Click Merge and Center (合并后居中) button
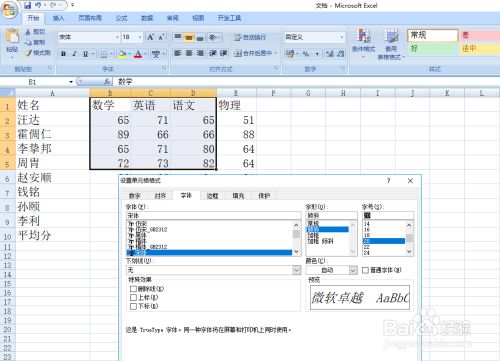This screenshot has height=361, width=500. click(x=253, y=53)
